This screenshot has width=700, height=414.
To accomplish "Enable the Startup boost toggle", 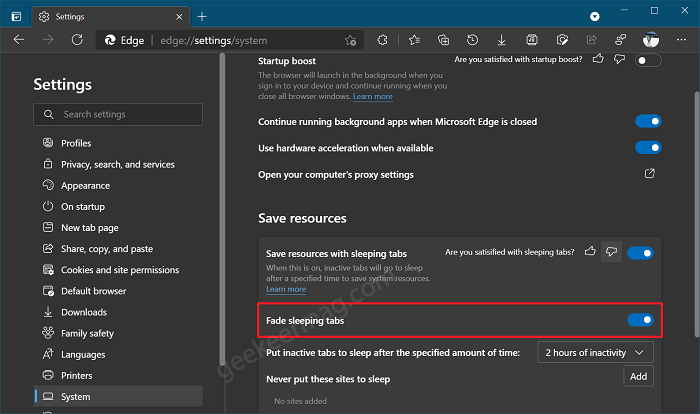I will [x=648, y=60].
